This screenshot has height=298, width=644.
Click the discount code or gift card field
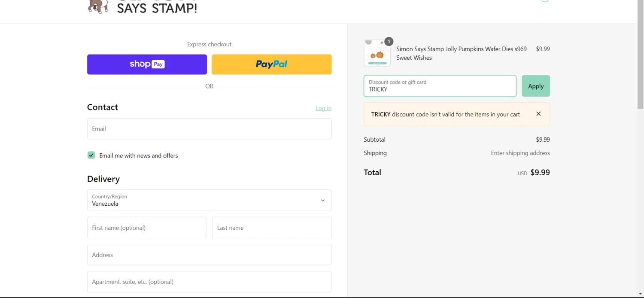pos(440,86)
